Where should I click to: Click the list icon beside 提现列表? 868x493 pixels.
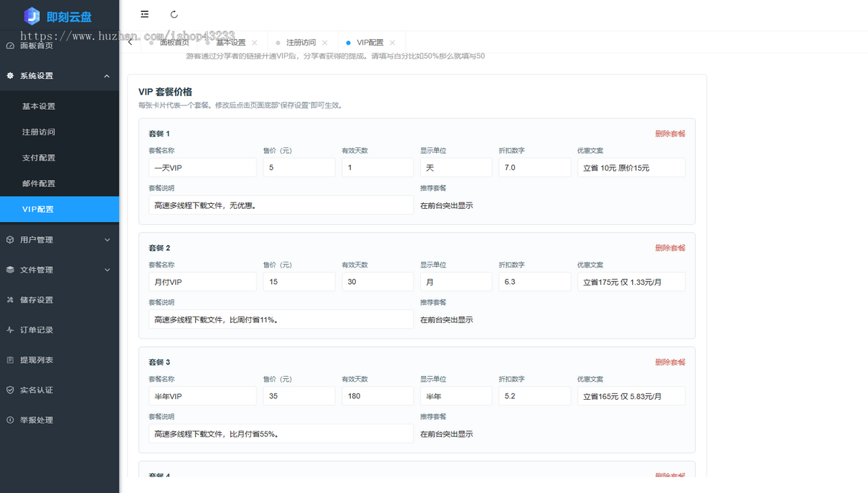pos(10,360)
